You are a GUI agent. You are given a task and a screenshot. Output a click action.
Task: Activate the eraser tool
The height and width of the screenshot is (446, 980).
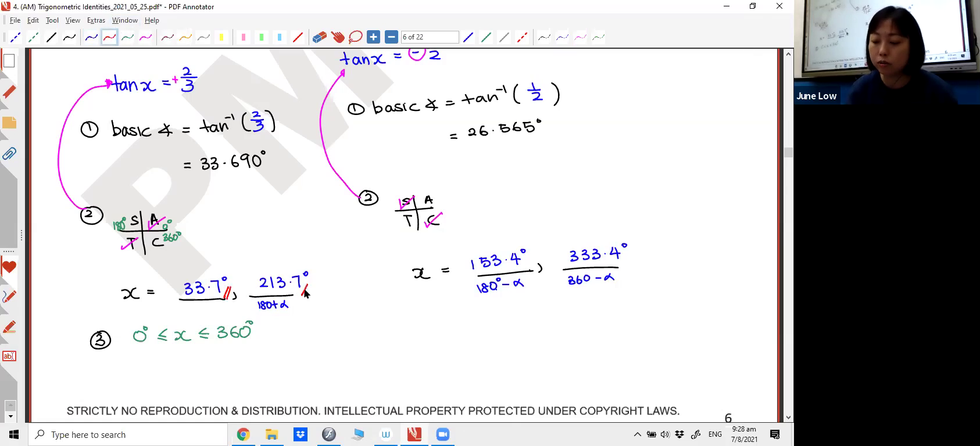[320, 37]
